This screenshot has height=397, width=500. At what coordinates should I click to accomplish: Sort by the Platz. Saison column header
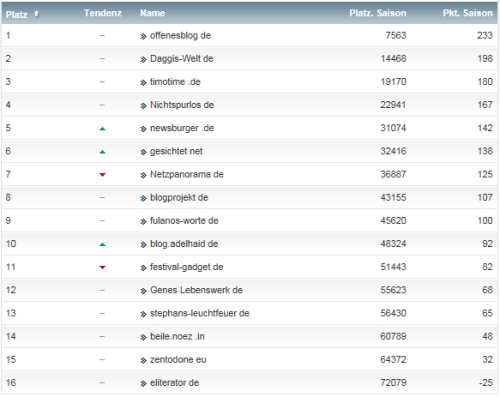click(378, 13)
